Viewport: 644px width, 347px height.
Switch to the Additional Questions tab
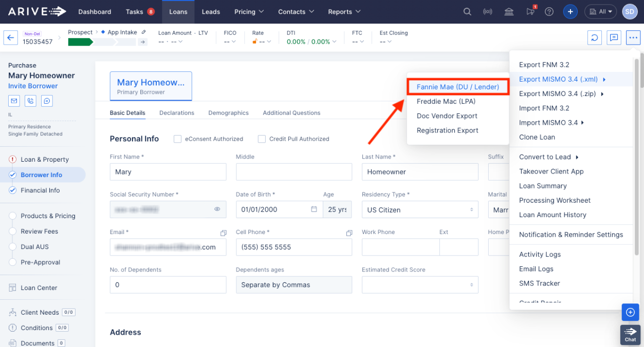click(x=291, y=113)
